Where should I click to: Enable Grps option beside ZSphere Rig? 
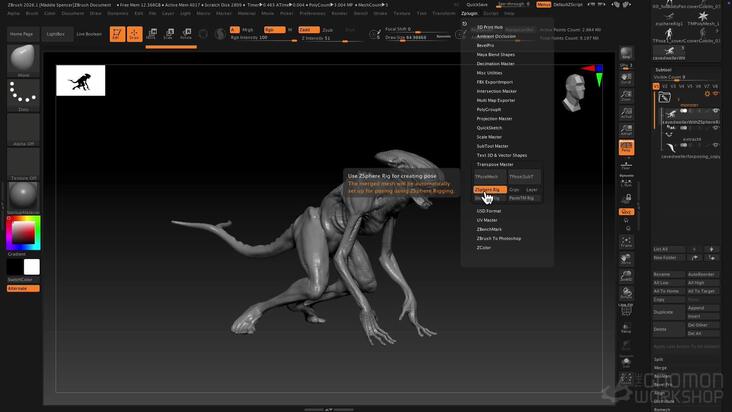point(514,189)
